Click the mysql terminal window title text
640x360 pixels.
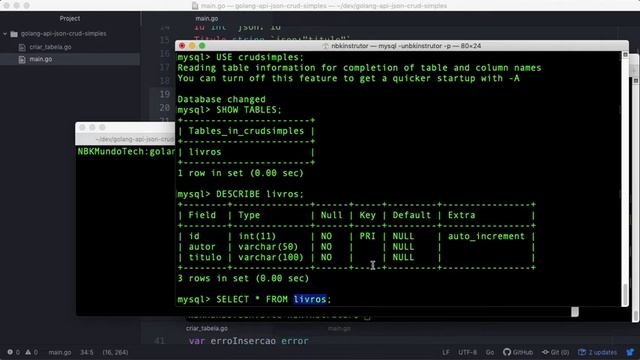point(406,46)
